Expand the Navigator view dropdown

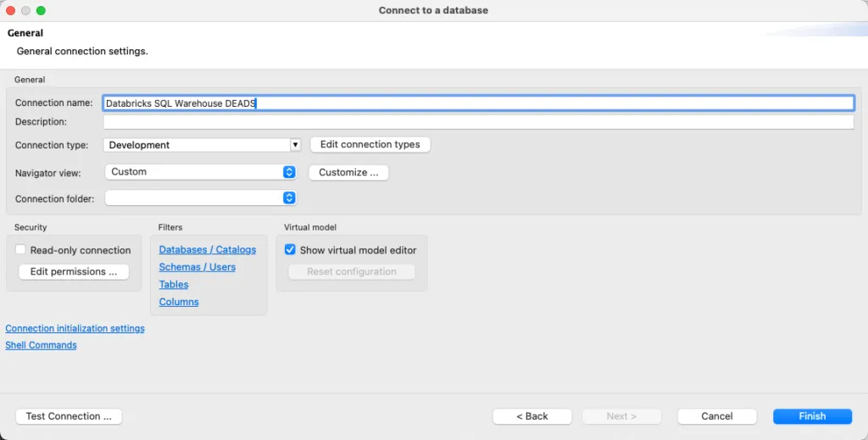click(x=202, y=172)
